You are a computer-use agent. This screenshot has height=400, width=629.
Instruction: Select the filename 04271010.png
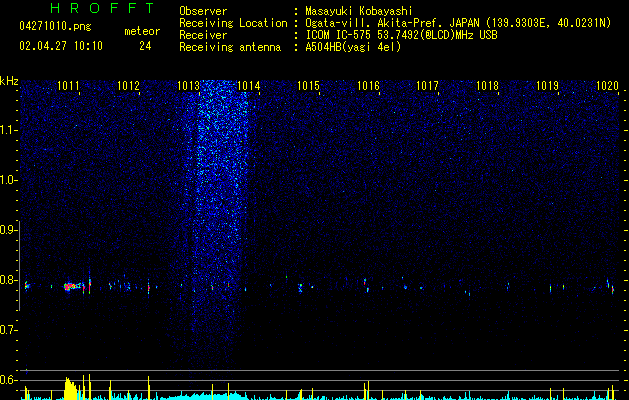[x=55, y=27]
